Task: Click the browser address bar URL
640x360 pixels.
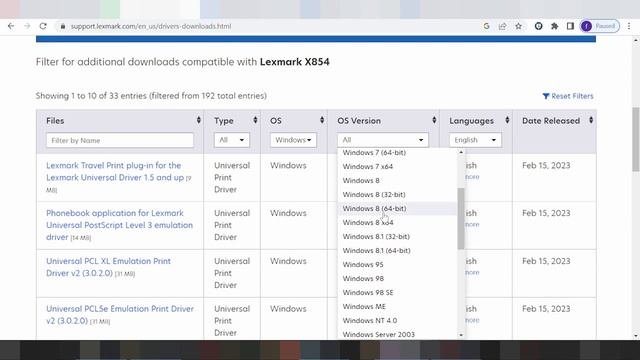Action: point(151,26)
